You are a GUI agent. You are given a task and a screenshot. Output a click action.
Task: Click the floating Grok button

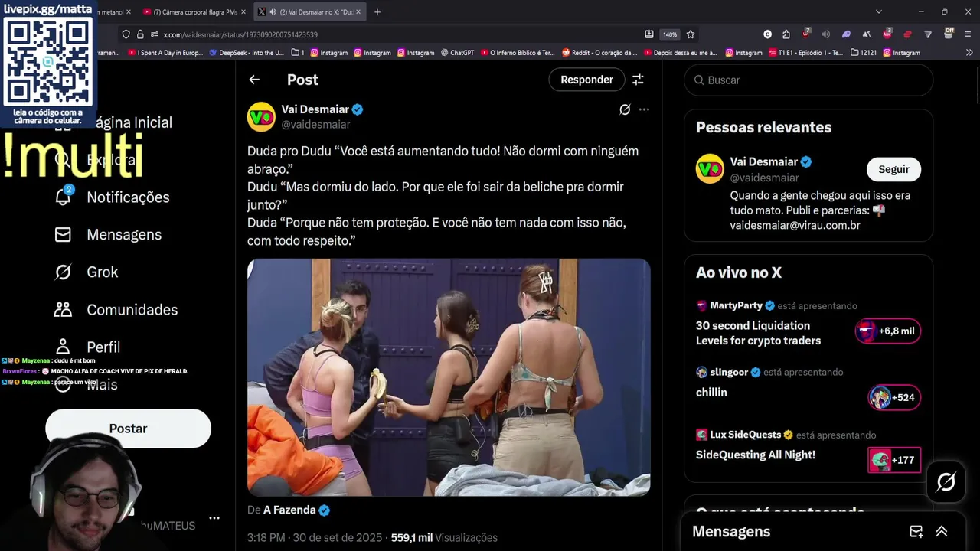coord(946,482)
